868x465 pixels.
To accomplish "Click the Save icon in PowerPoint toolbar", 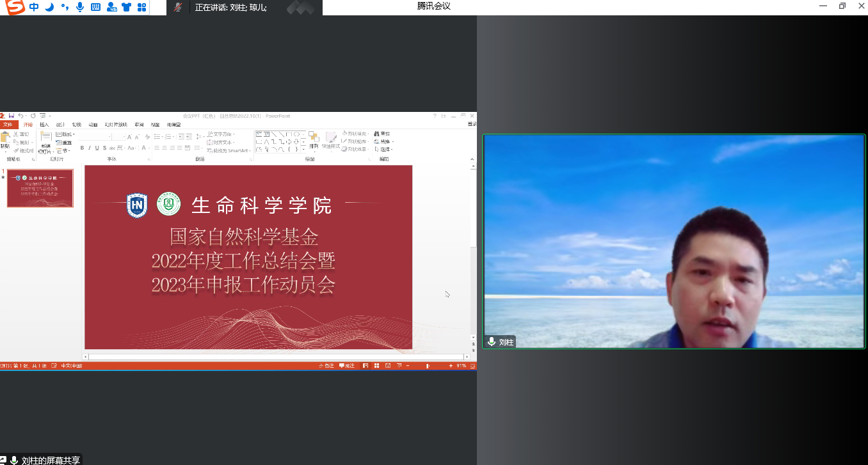I will coord(11,116).
